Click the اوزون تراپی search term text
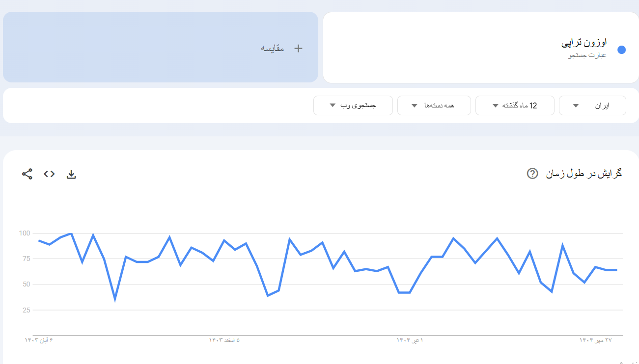This screenshot has height=364, width=639. (x=584, y=43)
